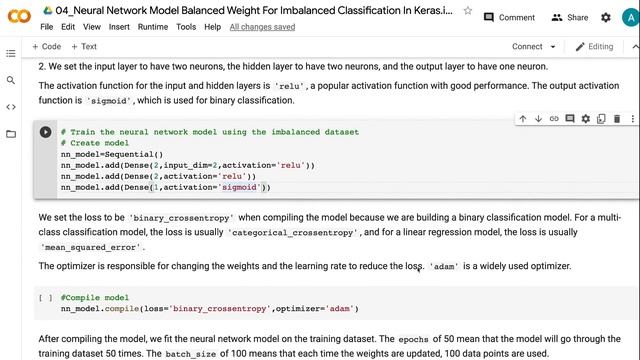Image resolution: width=640 pixels, height=360 pixels.
Task: Click the '# Create model' comment line
Action: (95, 143)
